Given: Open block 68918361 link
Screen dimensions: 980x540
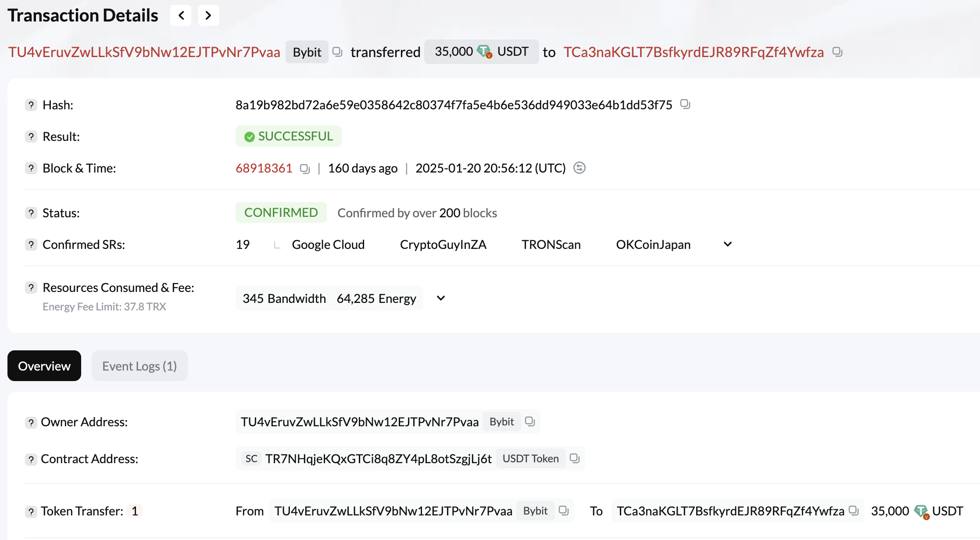Looking at the screenshot, I should (264, 168).
